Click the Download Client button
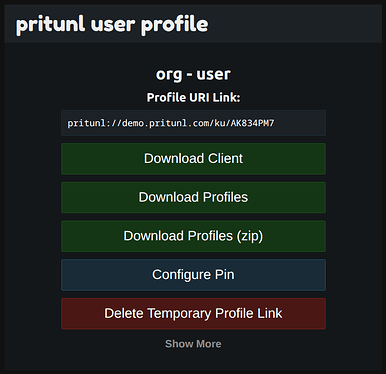The image size is (386, 374). [x=193, y=159]
